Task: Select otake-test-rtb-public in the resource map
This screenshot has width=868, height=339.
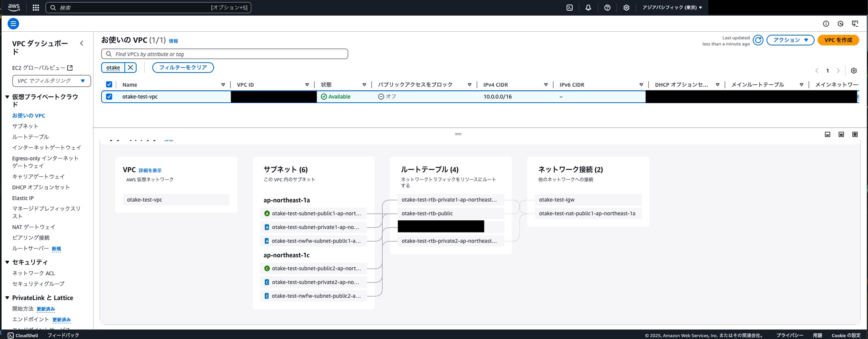Action: [x=451, y=213]
